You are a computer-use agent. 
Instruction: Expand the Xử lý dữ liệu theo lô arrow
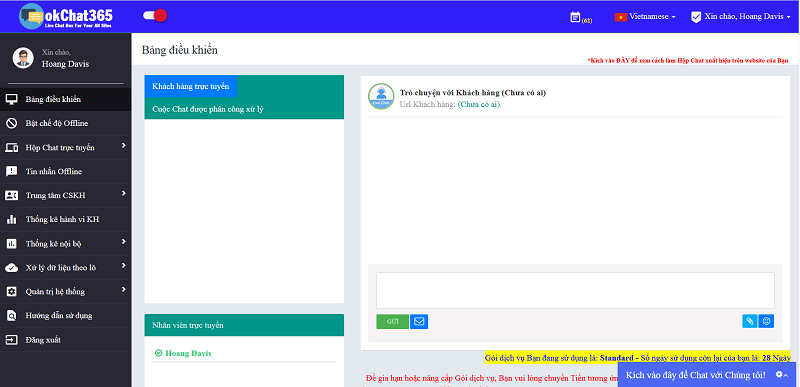pyautogui.click(x=123, y=266)
